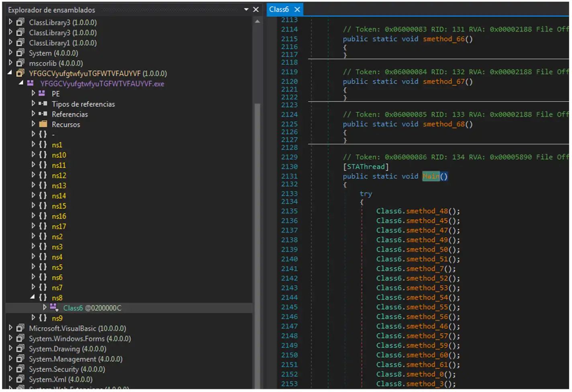
Task: Click the System.Windows.Forms assembly icon
Action: click(x=20, y=338)
